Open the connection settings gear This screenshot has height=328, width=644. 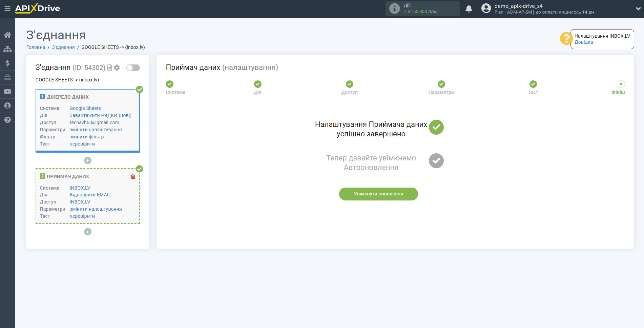pyautogui.click(x=117, y=68)
